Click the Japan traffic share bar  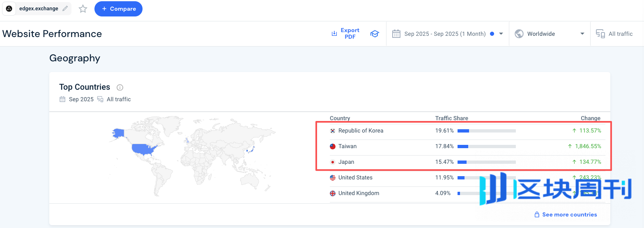click(486, 162)
